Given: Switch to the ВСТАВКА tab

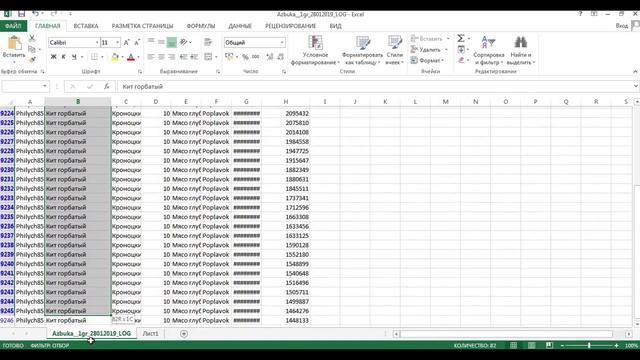Looking at the screenshot, I should 86,26.
